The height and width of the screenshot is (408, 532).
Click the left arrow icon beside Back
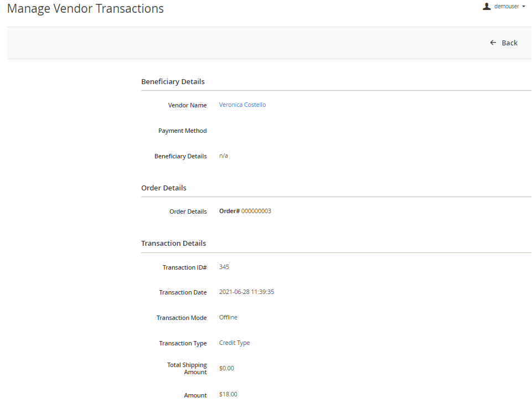493,43
